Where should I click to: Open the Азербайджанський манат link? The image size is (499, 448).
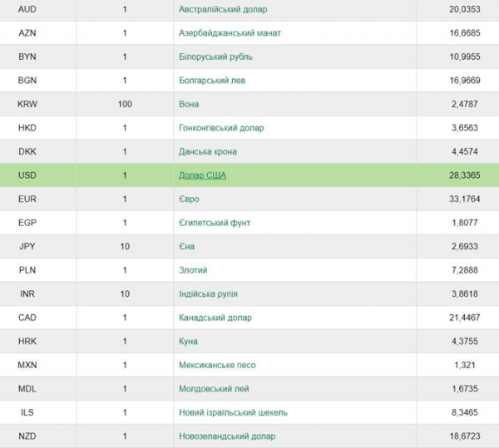pos(230,33)
